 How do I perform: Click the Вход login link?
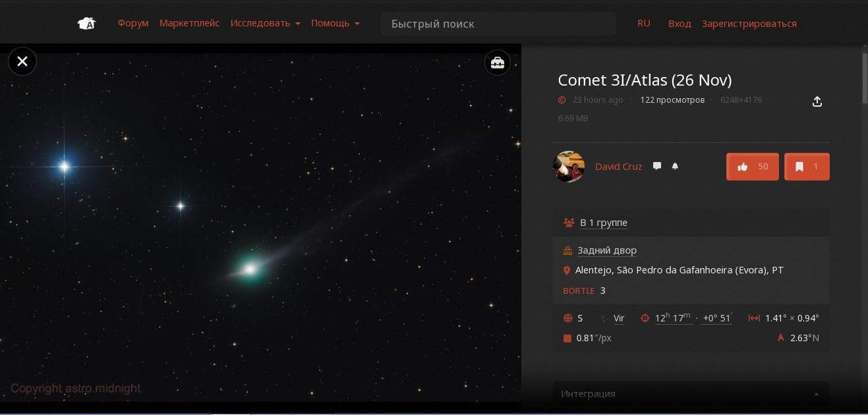[x=680, y=23]
